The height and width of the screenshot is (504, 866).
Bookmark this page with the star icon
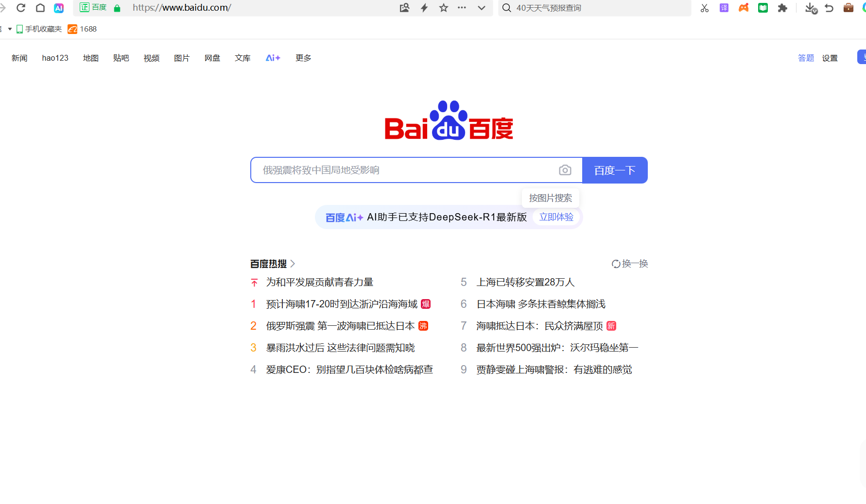pyautogui.click(x=444, y=8)
